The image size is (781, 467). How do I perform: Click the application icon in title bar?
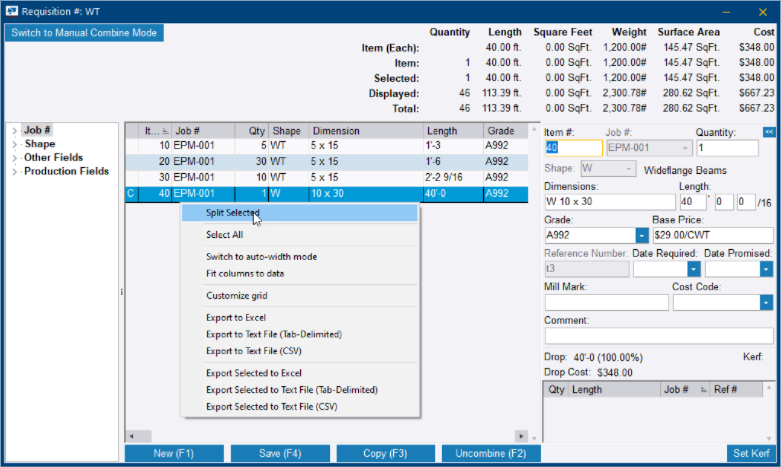tap(12, 11)
